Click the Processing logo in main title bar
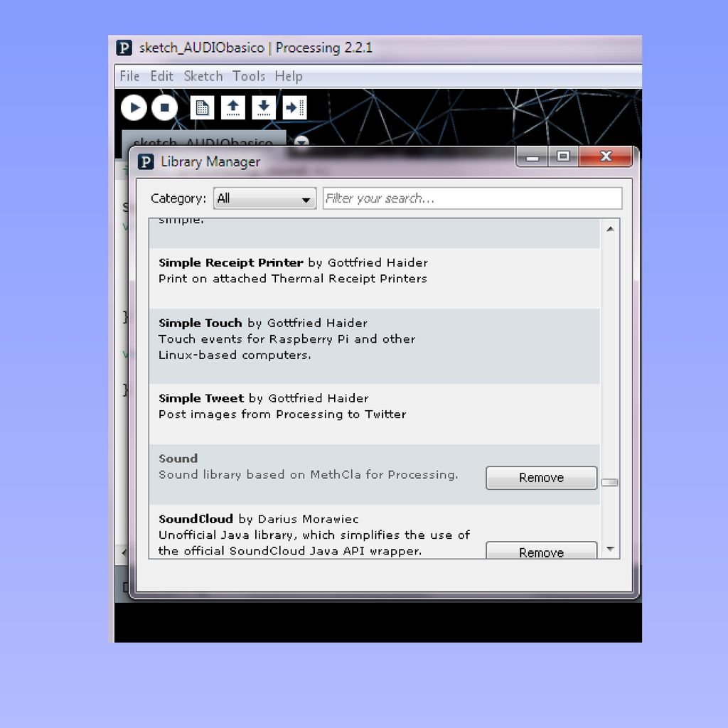Screen dimensions: 728x728 coord(124,48)
